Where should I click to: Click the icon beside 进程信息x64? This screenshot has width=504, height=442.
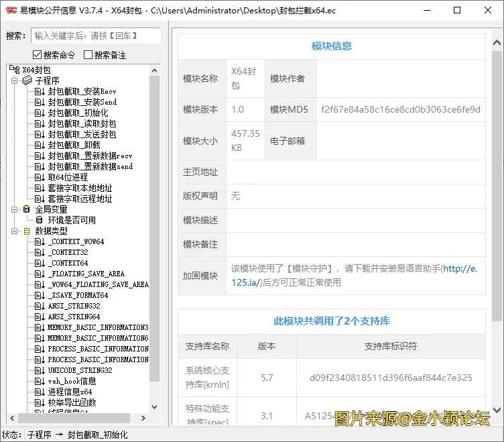[40, 392]
